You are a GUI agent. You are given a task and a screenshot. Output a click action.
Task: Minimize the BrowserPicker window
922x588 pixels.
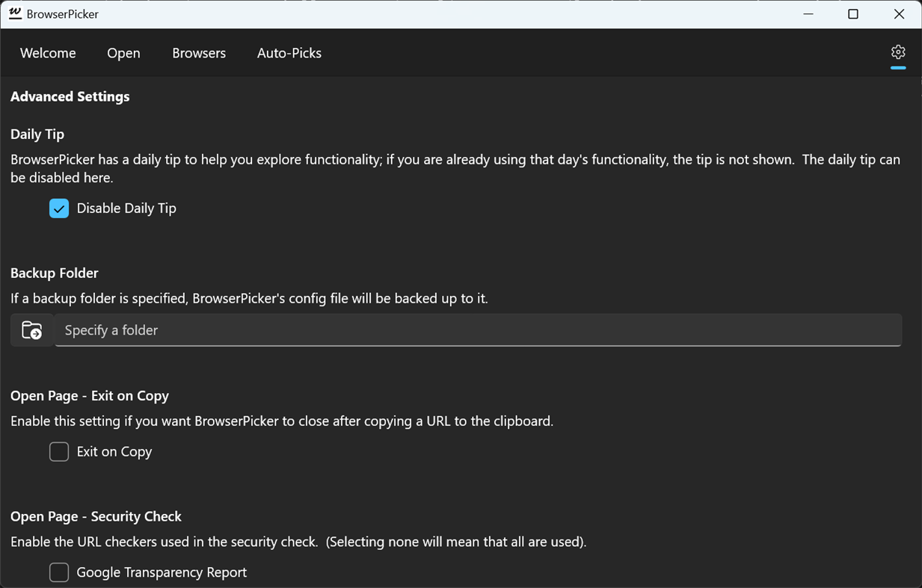click(808, 14)
